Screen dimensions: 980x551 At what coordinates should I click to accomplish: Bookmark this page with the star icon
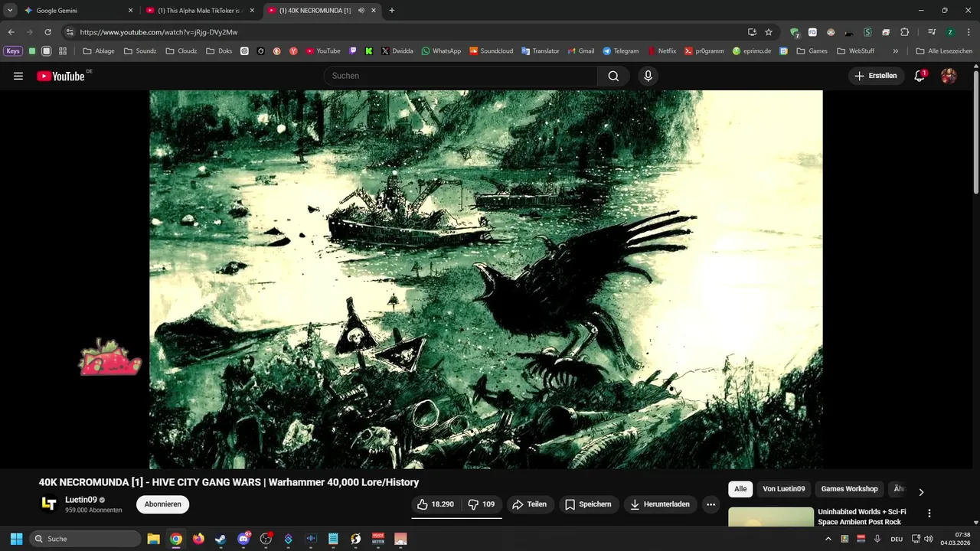coord(769,32)
